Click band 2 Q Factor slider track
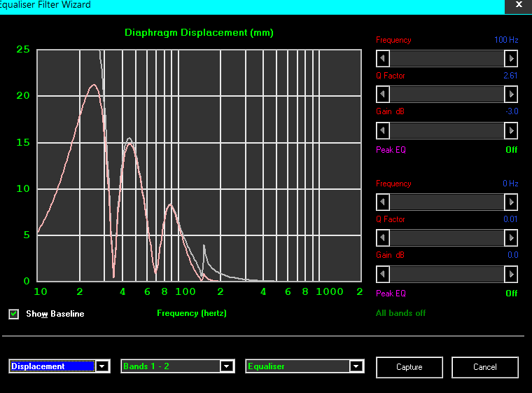Image resolution: width=532 pixels, height=393 pixels. [x=447, y=237]
